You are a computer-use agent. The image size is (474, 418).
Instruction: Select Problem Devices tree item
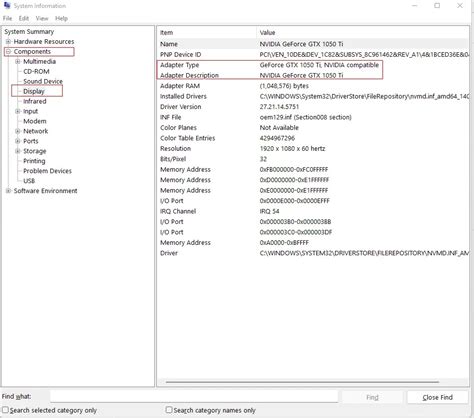point(47,171)
